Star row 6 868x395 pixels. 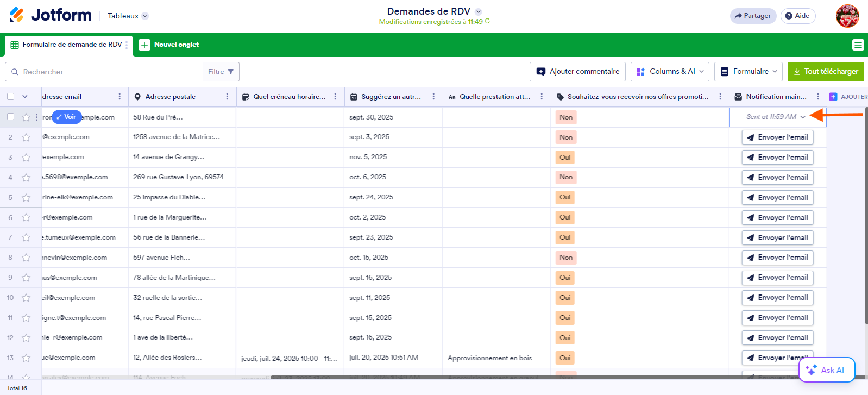point(26,218)
